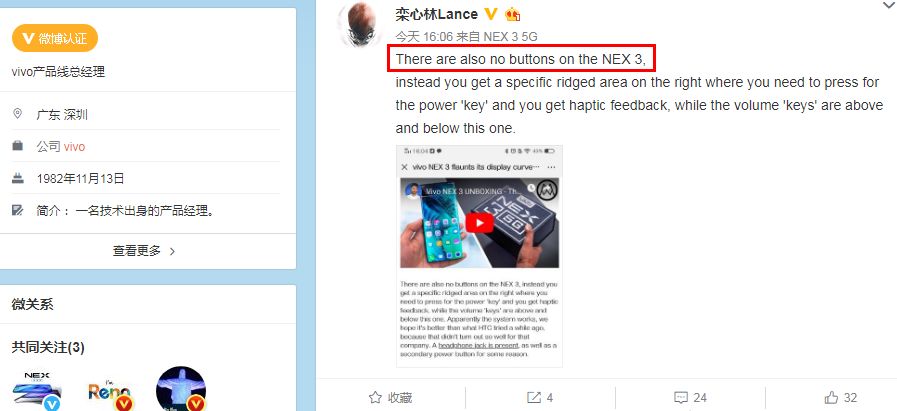
Task: Open the NEX account in mutual follows
Action: click(x=37, y=390)
